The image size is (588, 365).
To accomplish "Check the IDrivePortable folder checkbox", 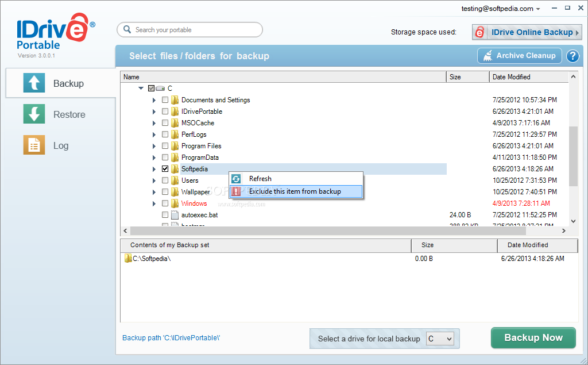I will click(x=165, y=112).
